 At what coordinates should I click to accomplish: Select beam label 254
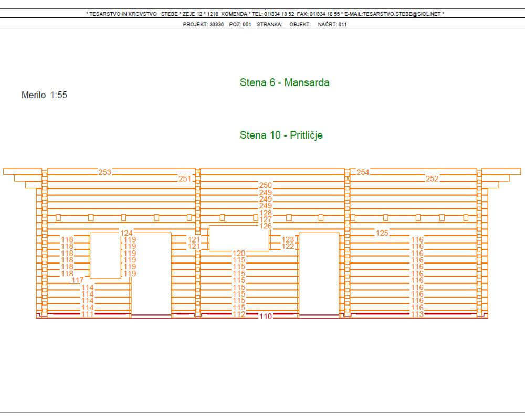[x=363, y=172]
